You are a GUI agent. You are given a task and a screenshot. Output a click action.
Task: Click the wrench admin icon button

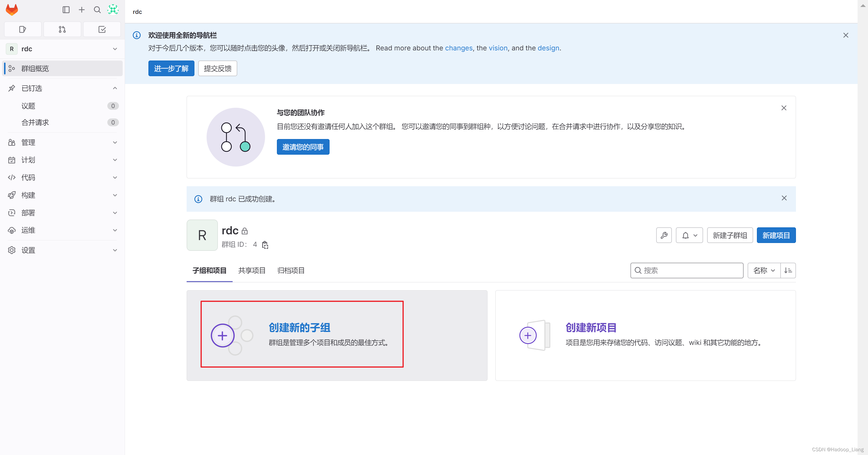click(x=663, y=235)
